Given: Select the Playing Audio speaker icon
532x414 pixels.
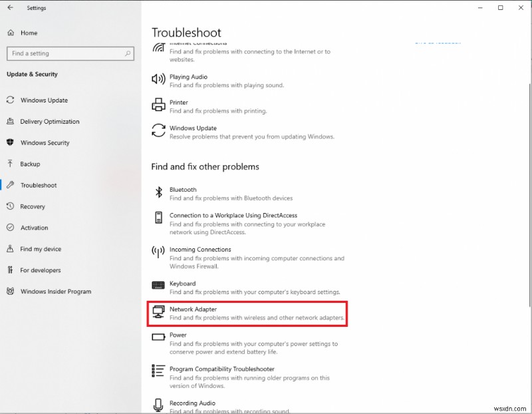Looking at the screenshot, I should pyautogui.click(x=158, y=79).
